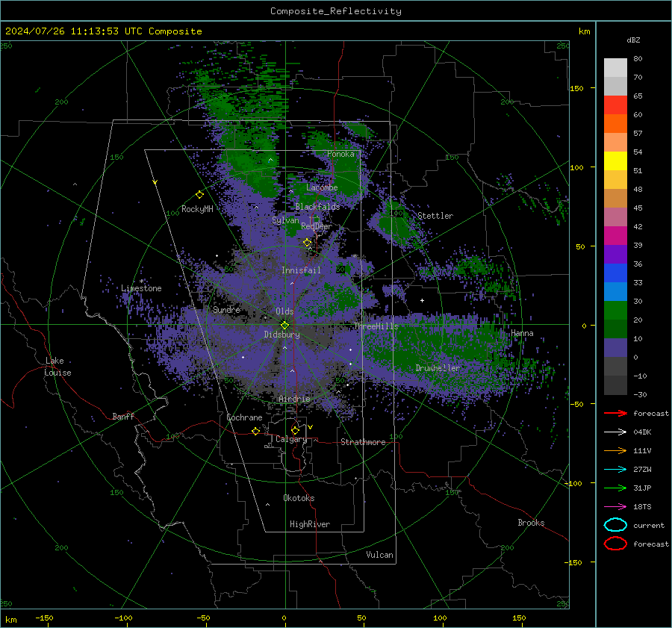Click the Limestone label on the map
Image resolution: width=672 pixels, height=628 pixels.
[141, 288]
